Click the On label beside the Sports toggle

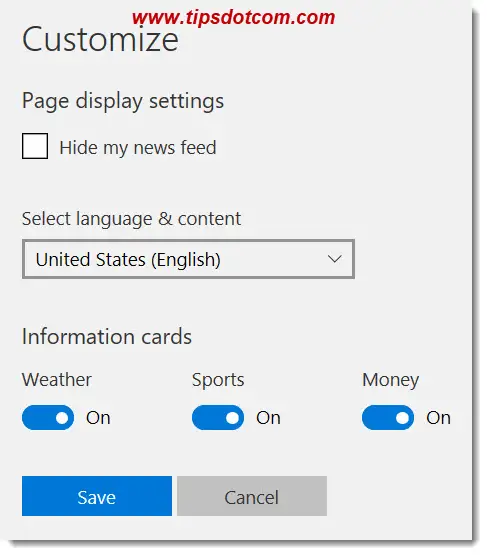[x=268, y=418]
